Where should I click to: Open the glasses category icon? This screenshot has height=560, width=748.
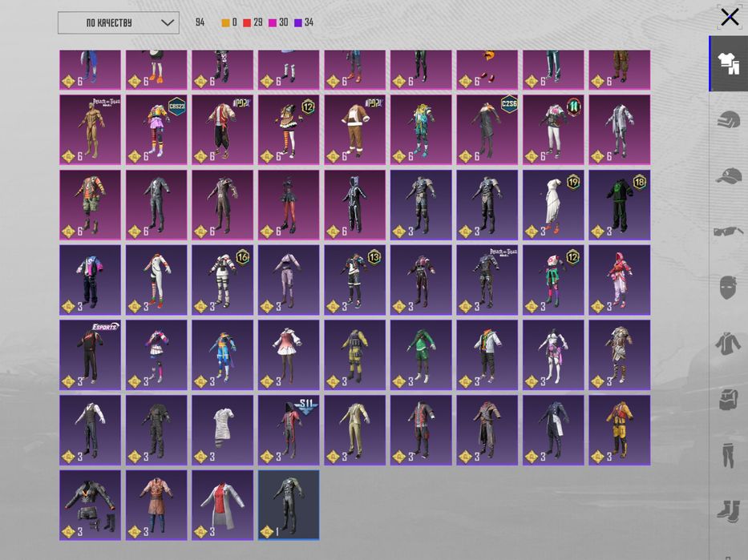point(729,232)
